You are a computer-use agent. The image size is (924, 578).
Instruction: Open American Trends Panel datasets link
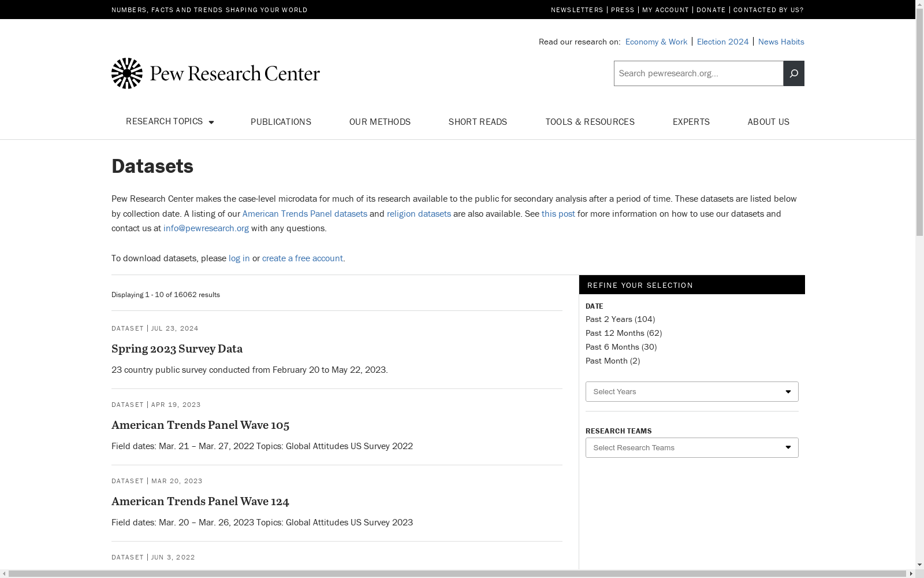[305, 214]
